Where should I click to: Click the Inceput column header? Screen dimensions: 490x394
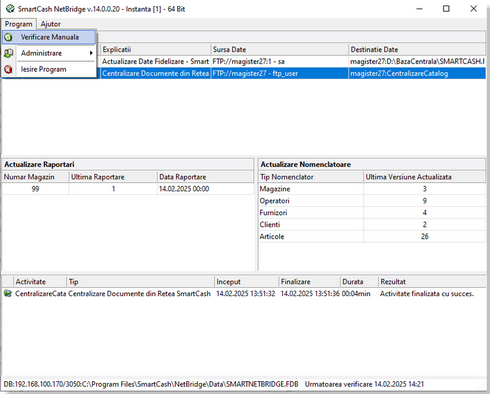tap(246, 282)
